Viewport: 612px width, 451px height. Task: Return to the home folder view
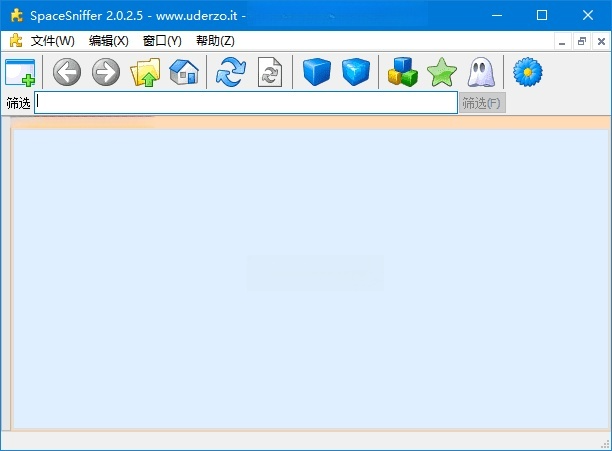(x=183, y=73)
